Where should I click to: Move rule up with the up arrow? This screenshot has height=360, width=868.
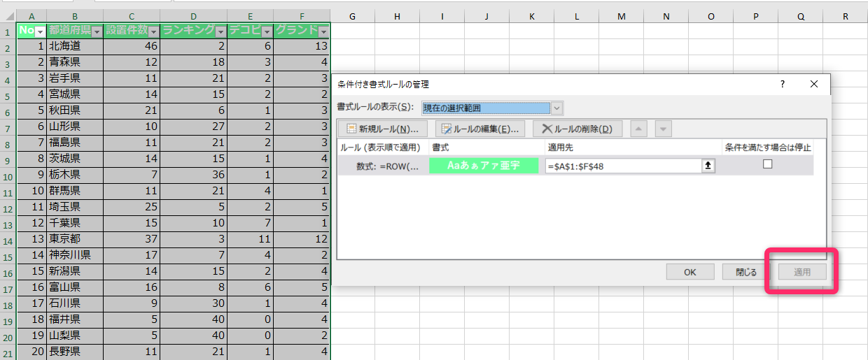[638, 129]
